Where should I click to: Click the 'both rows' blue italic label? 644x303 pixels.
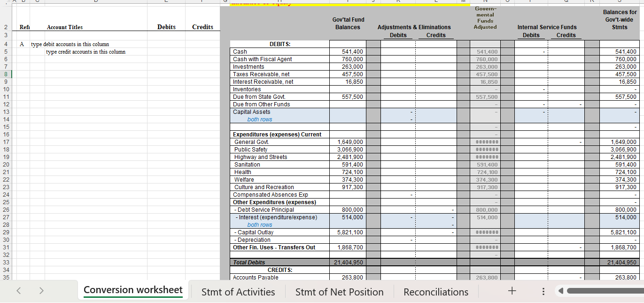click(x=260, y=119)
